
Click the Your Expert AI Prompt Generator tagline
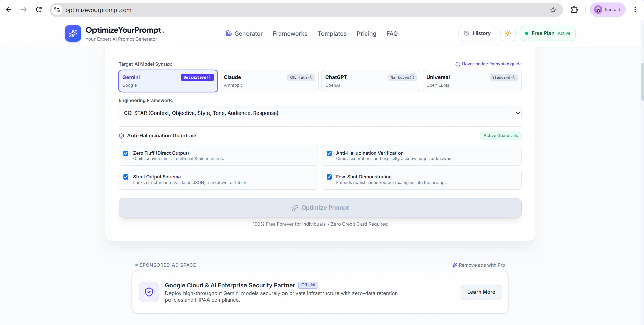tap(121, 39)
